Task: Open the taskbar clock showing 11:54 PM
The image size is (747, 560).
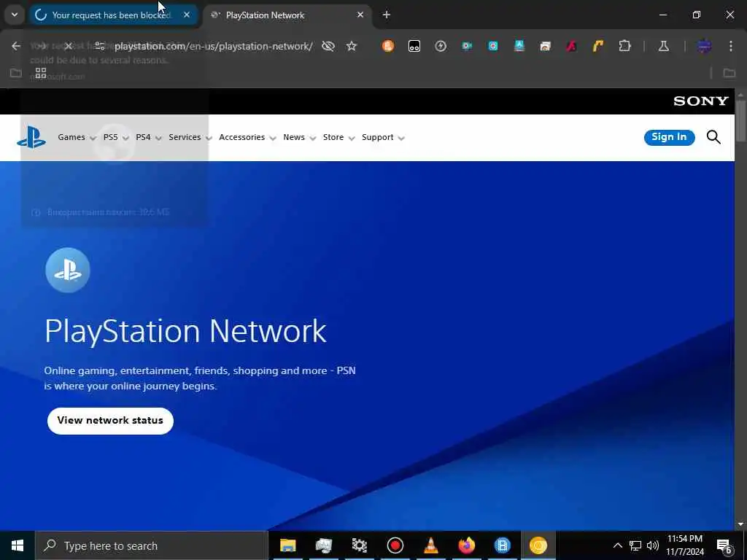Action: 684,545
